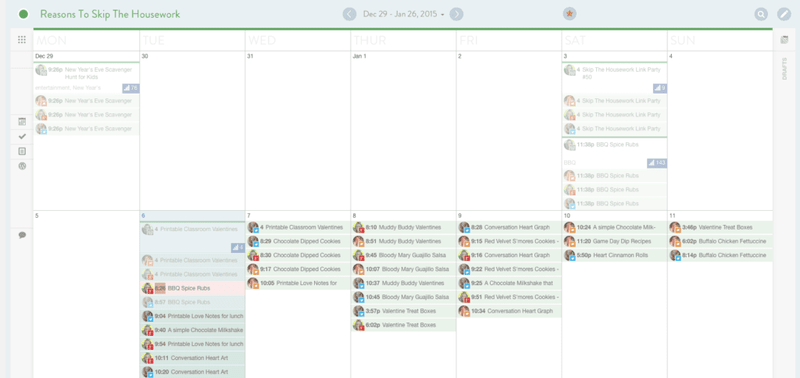
Task: Open 9:15 Red Velvet S'mores Cookies message
Action: pos(509,241)
